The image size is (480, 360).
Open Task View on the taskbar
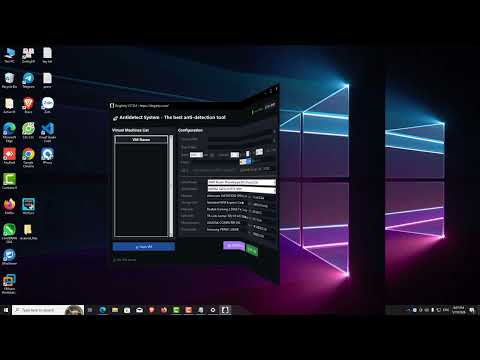[x=90, y=310]
